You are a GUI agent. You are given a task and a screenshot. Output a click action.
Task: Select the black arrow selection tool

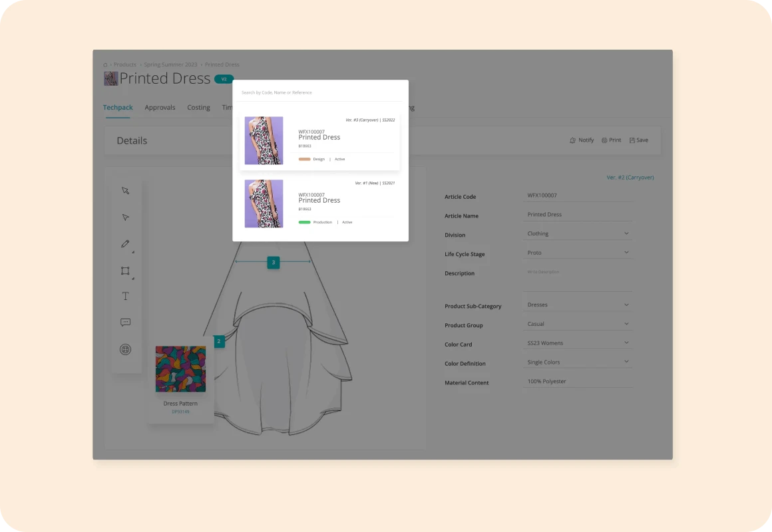coord(125,191)
